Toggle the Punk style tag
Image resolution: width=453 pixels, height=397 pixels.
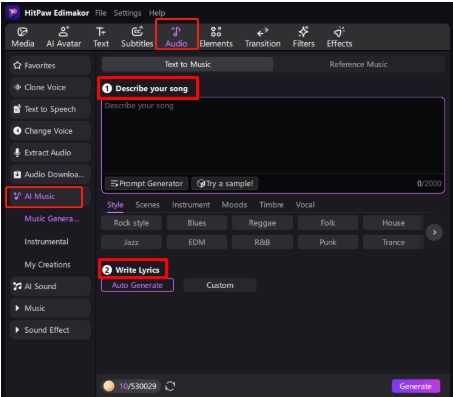(x=328, y=242)
